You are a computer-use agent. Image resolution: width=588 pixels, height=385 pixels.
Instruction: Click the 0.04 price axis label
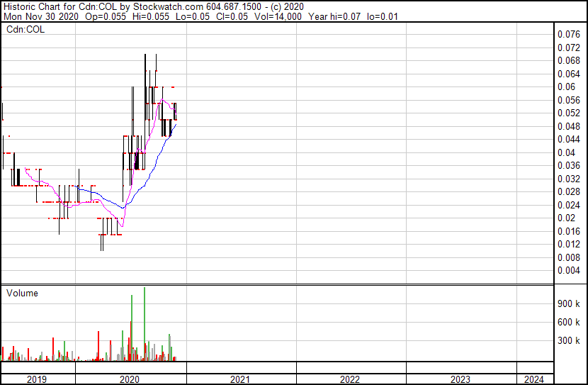(567, 152)
